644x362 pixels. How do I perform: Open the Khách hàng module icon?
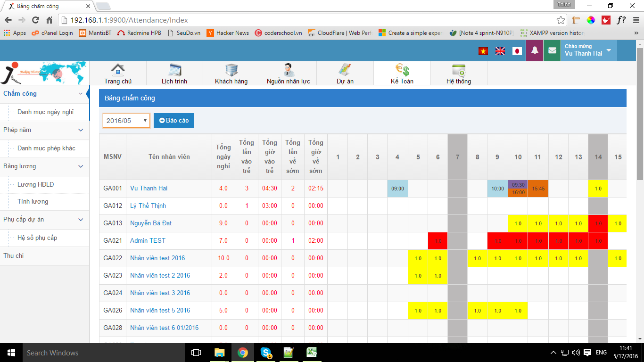tap(231, 70)
